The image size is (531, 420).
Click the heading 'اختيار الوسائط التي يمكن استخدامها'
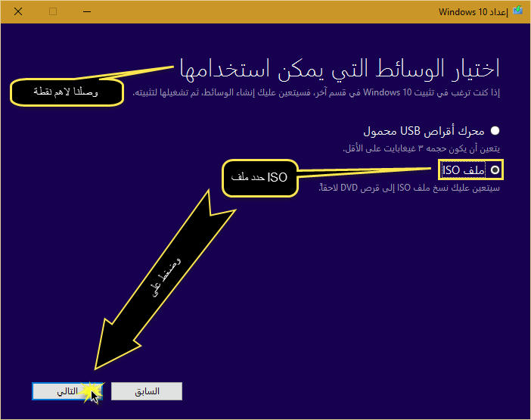(340, 70)
